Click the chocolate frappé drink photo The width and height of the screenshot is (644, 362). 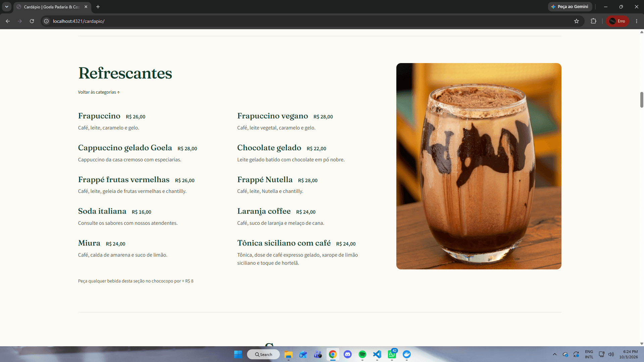point(479,166)
